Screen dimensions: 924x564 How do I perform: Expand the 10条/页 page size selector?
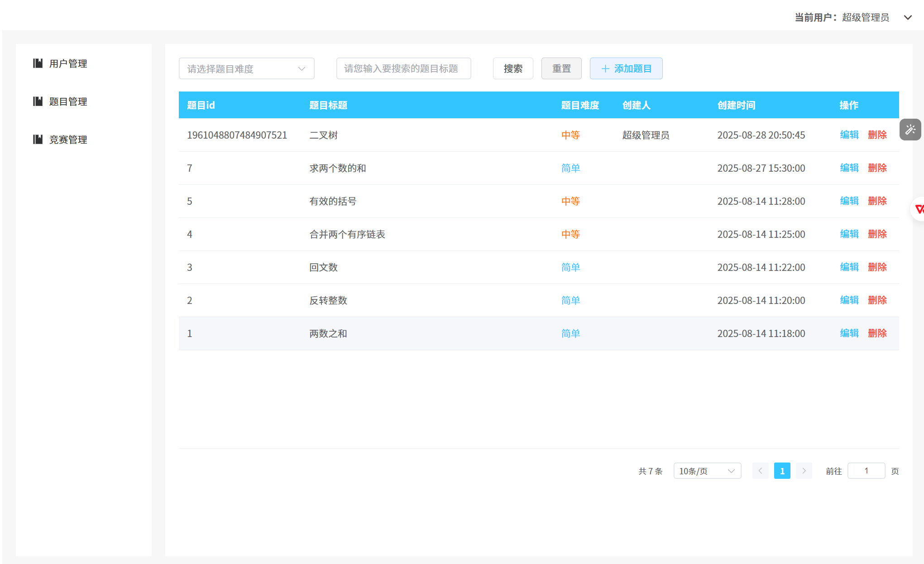click(x=707, y=471)
